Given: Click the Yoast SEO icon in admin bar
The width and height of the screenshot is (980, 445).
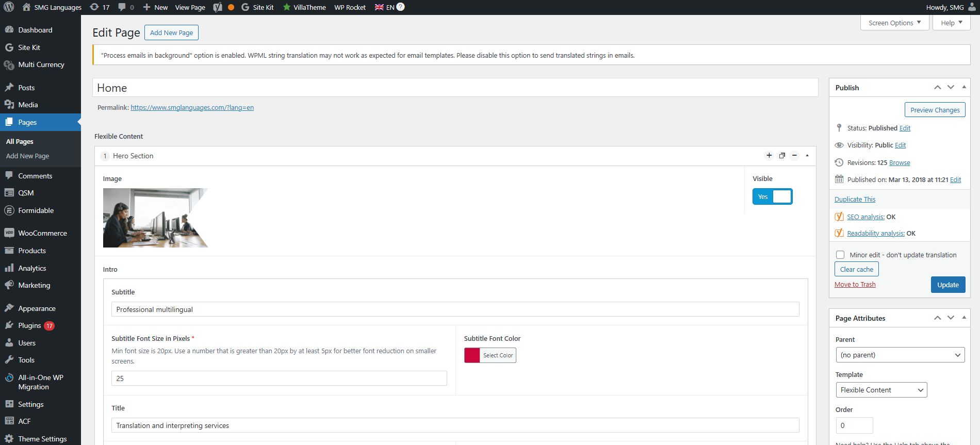Looking at the screenshot, I should [218, 7].
